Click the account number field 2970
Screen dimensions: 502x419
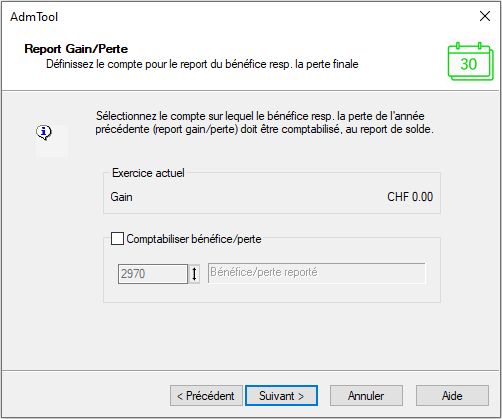(153, 274)
